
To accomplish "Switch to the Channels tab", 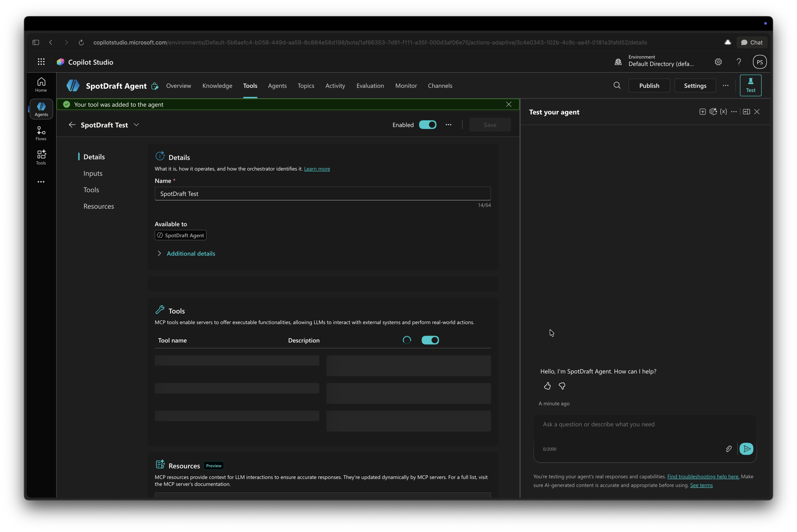I will (440, 86).
